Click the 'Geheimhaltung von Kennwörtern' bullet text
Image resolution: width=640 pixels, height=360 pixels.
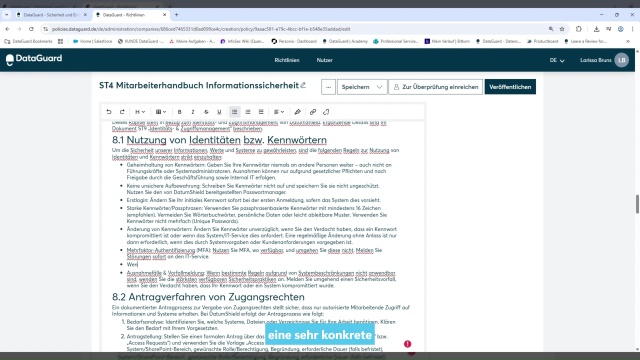pos(259,171)
